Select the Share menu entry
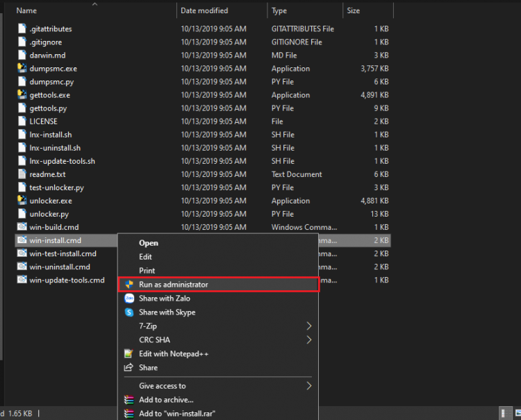The width and height of the screenshot is (521, 420). tap(148, 367)
